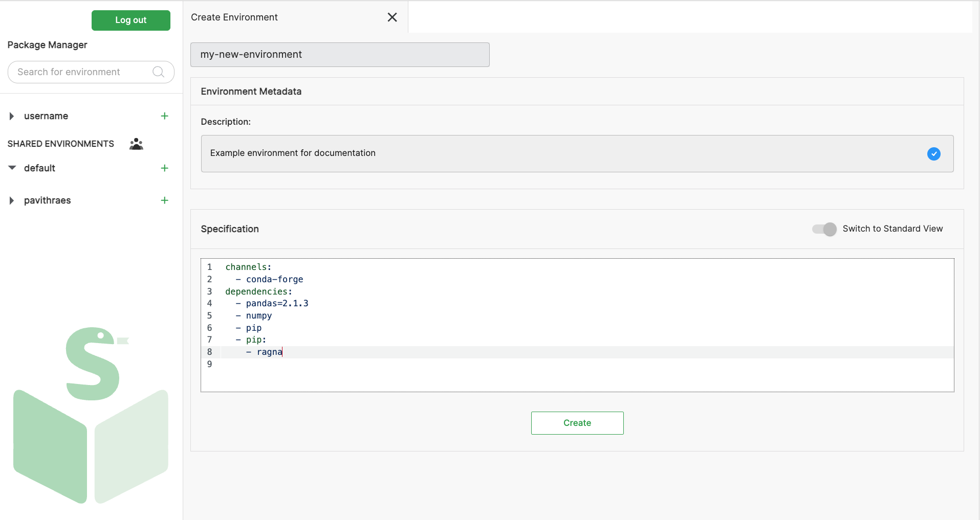
Task: Expand the pavithraes namespace
Action: tap(12, 200)
